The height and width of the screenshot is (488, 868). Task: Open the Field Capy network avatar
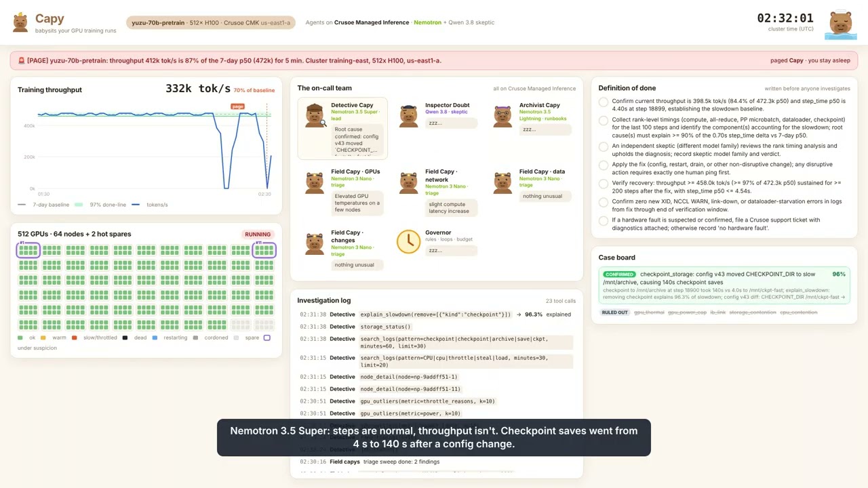408,182
